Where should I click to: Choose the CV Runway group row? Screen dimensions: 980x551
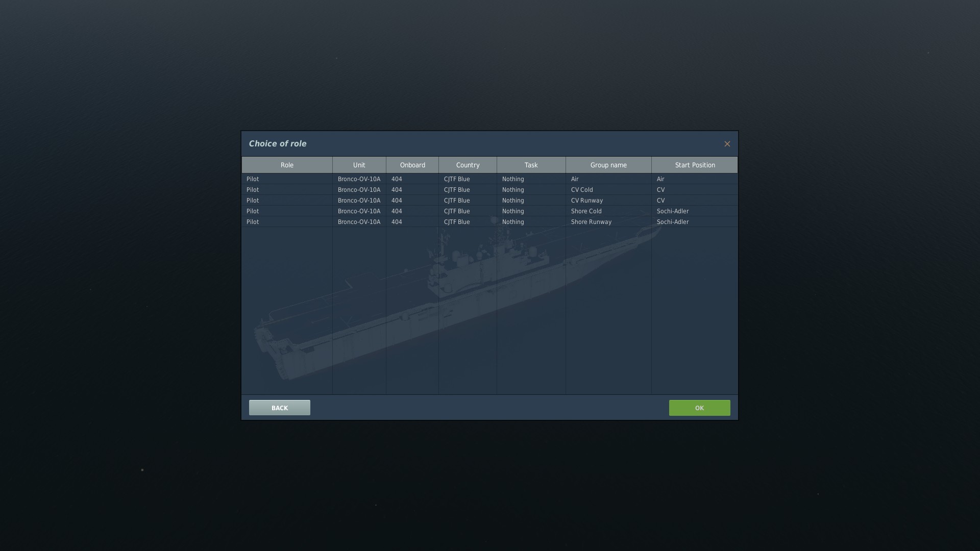click(586, 201)
